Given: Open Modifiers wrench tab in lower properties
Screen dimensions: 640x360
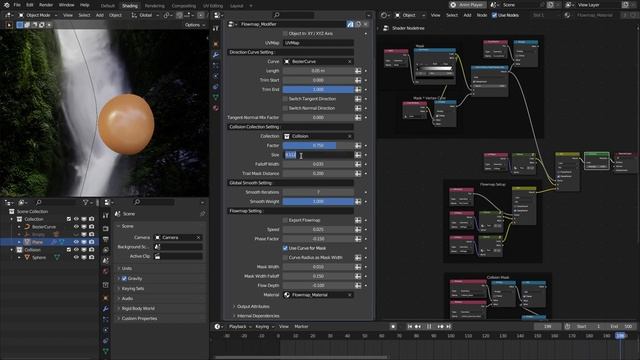Looking at the screenshot, I should [x=105, y=309].
